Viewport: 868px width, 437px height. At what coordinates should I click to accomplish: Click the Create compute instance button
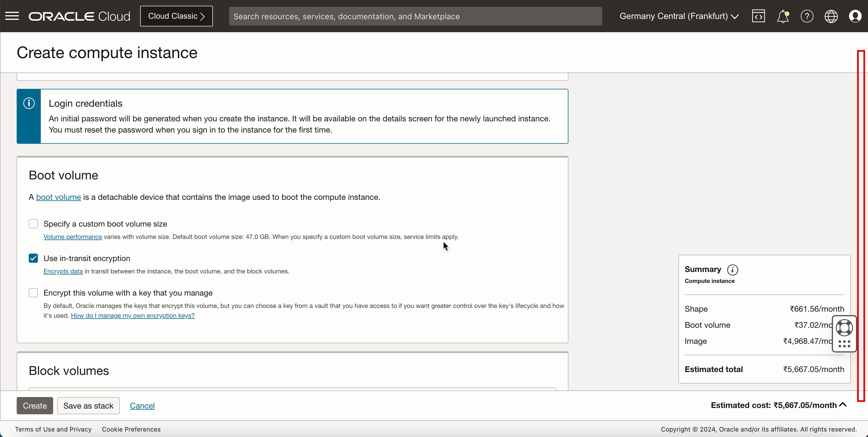[34, 405]
